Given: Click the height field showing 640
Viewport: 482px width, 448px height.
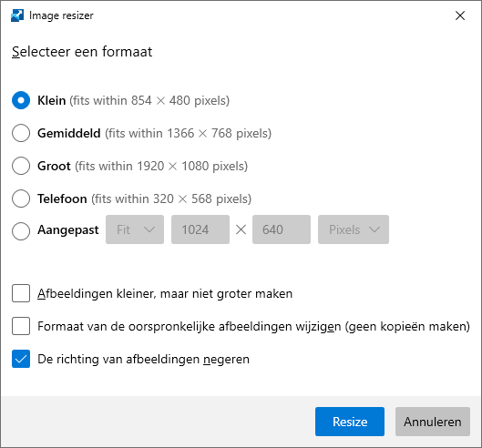Looking at the screenshot, I should pyautogui.click(x=282, y=229).
